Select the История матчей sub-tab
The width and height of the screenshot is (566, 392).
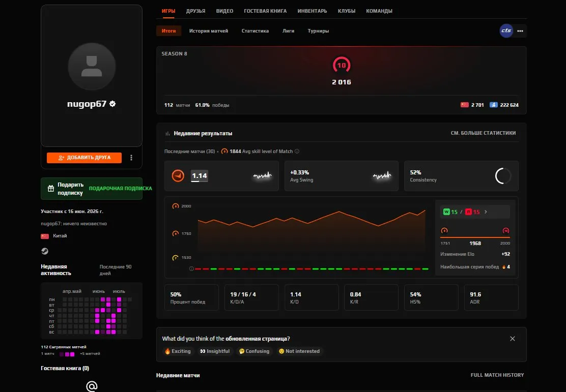(x=209, y=31)
